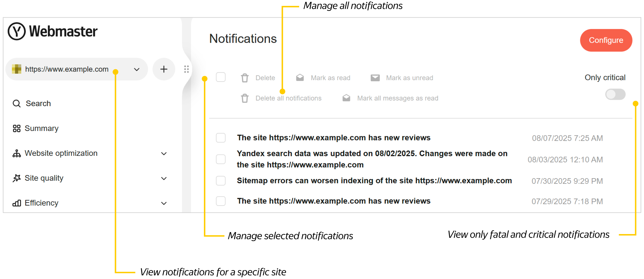
Task: Click the Mark all messages as read icon
Action: (346, 98)
